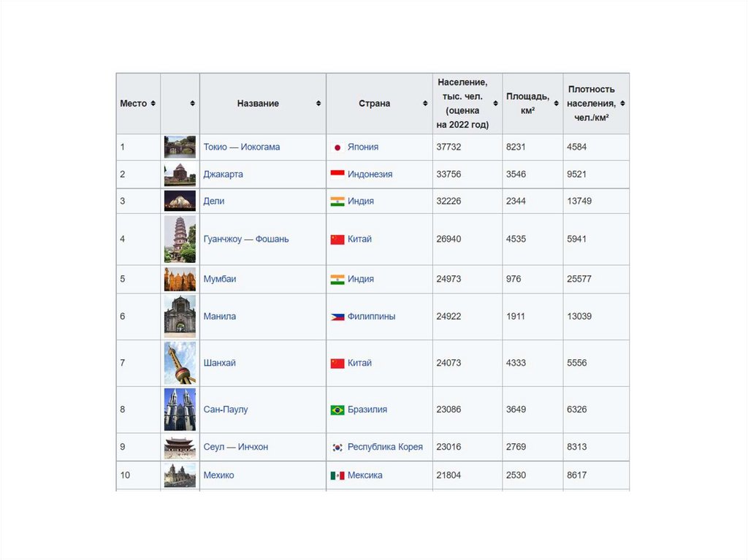The image size is (748, 560).
Task: Open the Сеул — Инчхон link
Action: coord(235,447)
